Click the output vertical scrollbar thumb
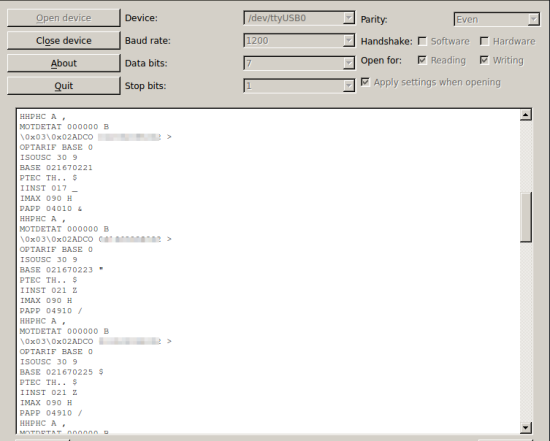The image size is (550, 441). coord(525,217)
